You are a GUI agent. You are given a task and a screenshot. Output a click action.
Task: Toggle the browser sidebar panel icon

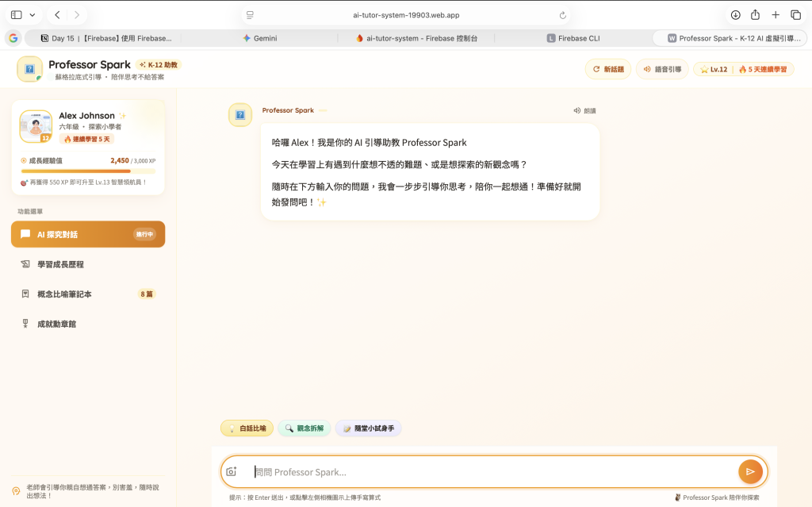point(17,15)
